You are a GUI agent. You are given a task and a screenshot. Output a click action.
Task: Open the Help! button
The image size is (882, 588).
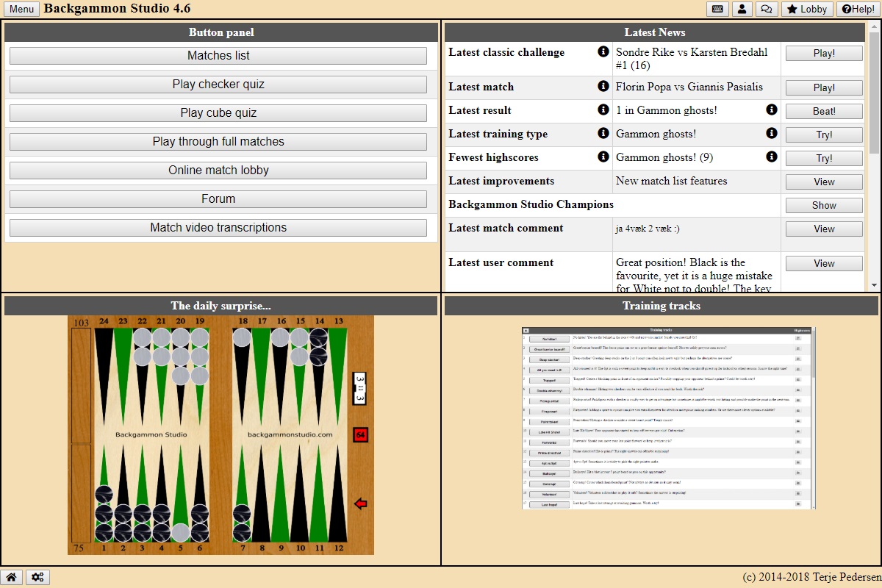pos(858,9)
